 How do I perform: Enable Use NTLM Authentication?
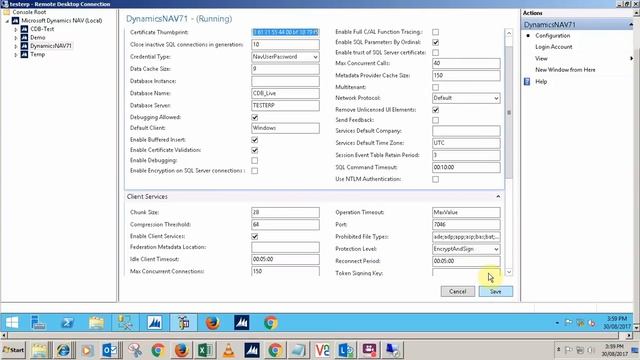pyautogui.click(x=436, y=179)
